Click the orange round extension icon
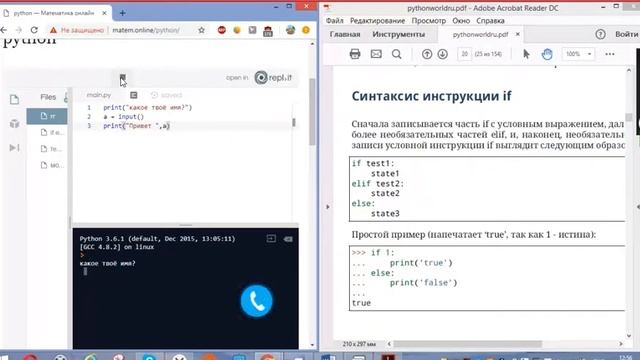The width and height of the screenshot is (640, 360). coord(237,30)
